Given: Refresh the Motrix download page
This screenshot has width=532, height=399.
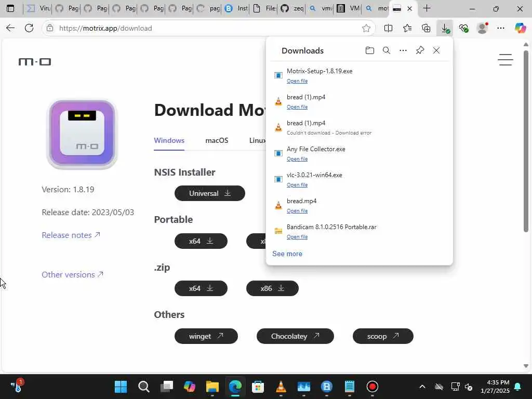Looking at the screenshot, I should tap(29, 28).
